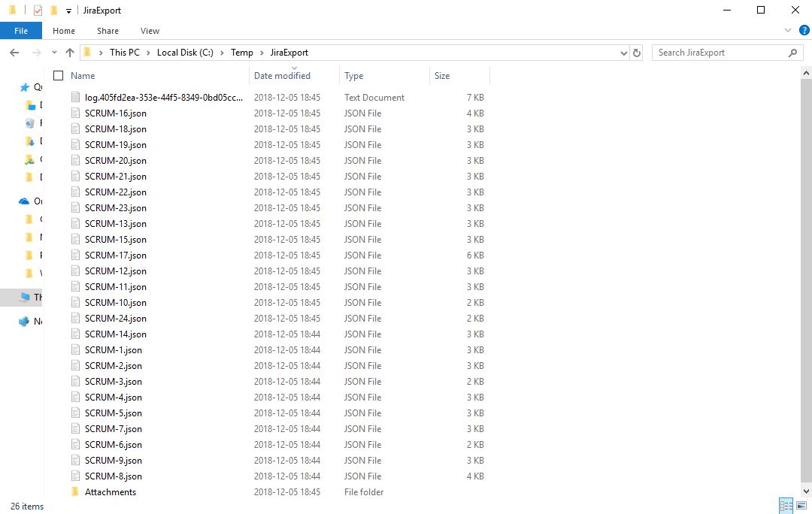Image resolution: width=812 pixels, height=514 pixels.
Task: Select the file SCRUM-20.json
Action: pyautogui.click(x=116, y=161)
